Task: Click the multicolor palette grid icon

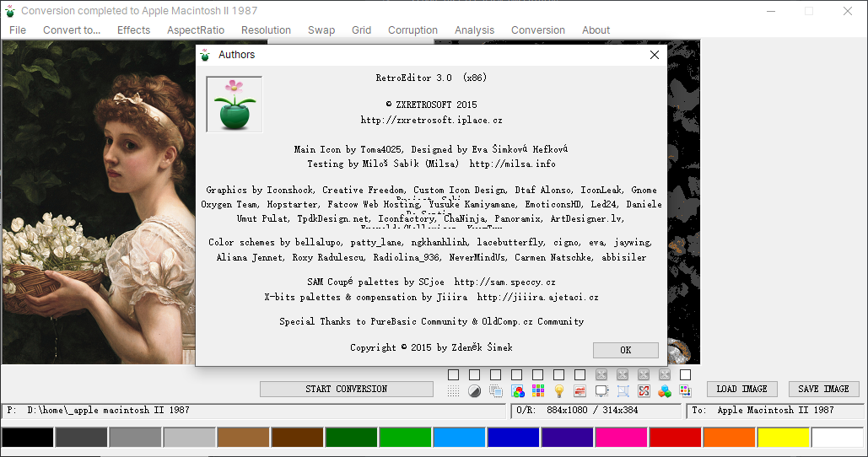Action: 538,391
